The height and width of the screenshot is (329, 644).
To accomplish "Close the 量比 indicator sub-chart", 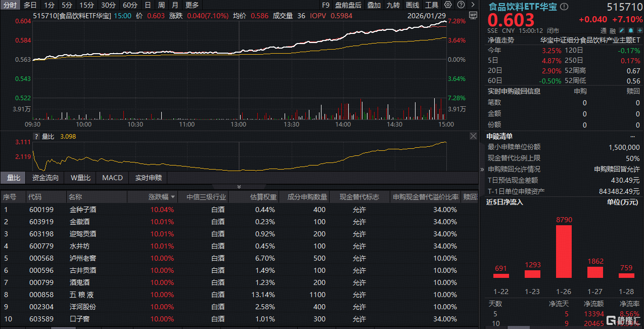I will tap(473, 136).
